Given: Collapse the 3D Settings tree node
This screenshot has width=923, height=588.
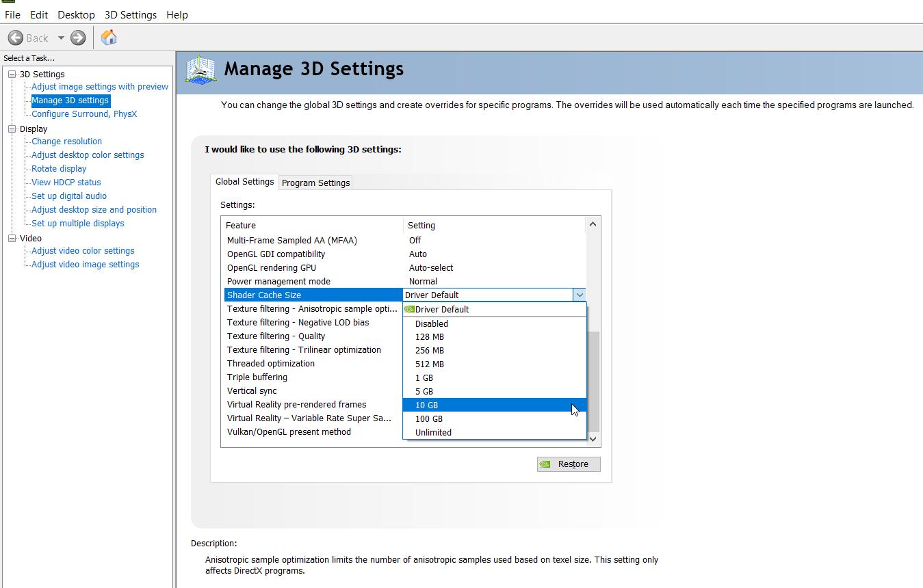Looking at the screenshot, I should pos(12,74).
